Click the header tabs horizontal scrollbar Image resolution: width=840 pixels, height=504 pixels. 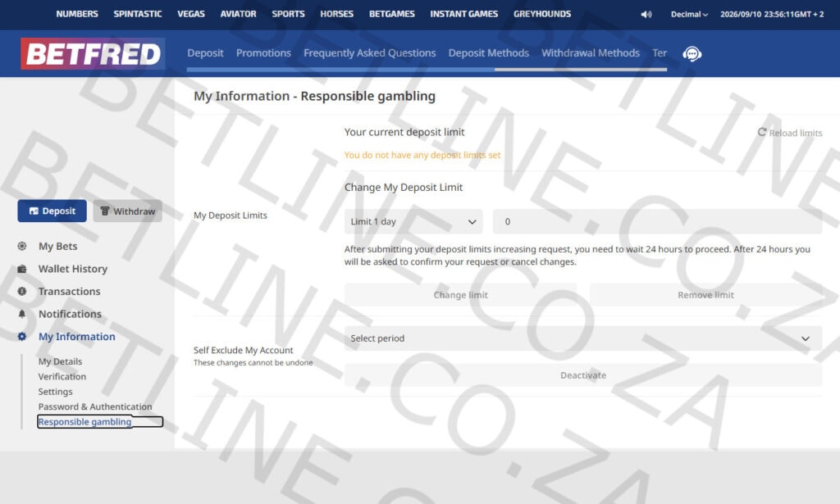click(427, 70)
